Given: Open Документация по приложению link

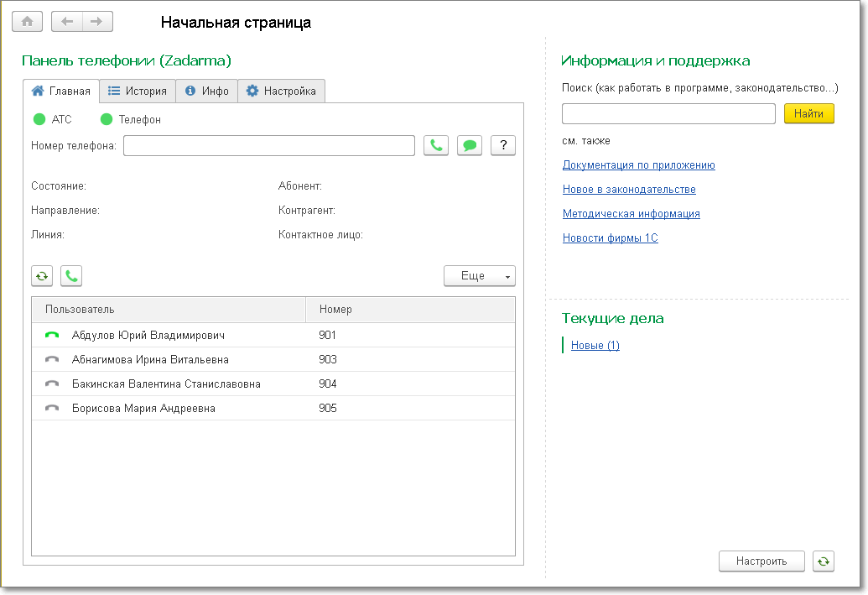Looking at the screenshot, I should coord(638,165).
